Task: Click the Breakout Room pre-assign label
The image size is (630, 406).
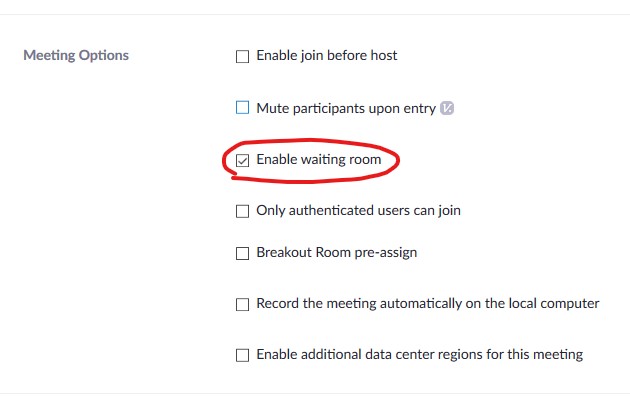Action: (x=337, y=252)
